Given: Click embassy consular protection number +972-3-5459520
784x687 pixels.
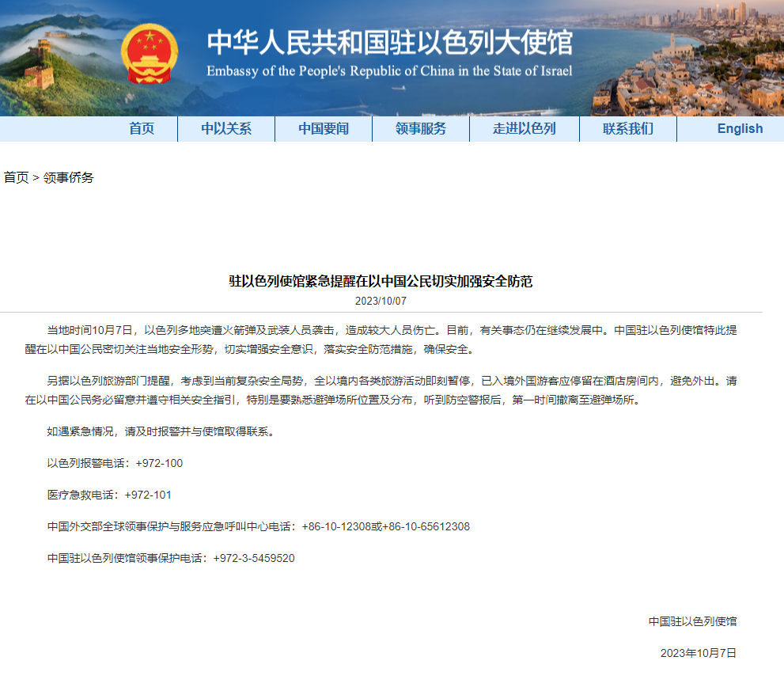Looking at the screenshot, I should (254, 558).
